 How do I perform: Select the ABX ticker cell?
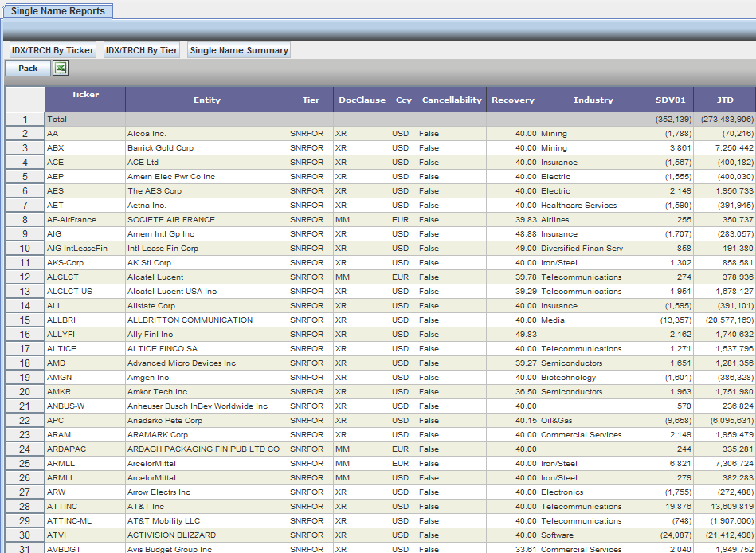85,148
